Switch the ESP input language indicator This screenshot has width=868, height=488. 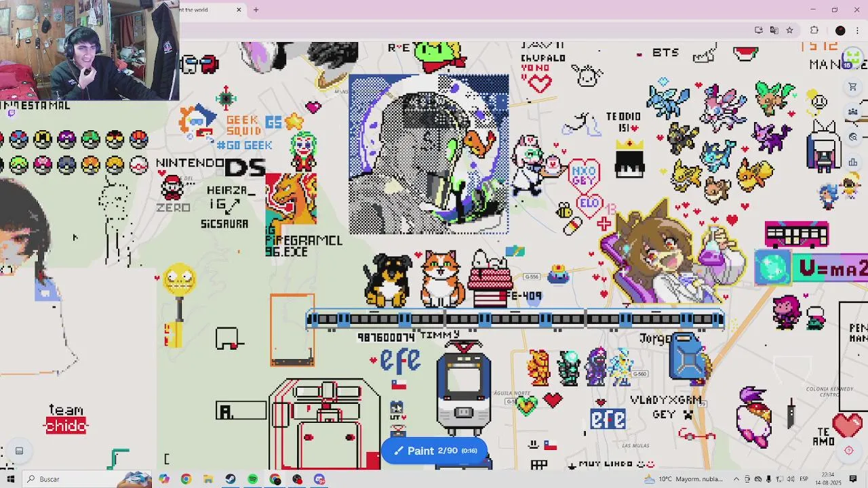pos(803,479)
